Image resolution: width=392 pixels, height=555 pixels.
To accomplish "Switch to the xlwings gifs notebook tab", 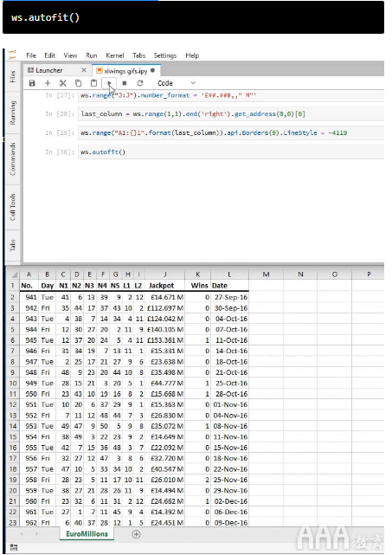I will (x=125, y=71).
